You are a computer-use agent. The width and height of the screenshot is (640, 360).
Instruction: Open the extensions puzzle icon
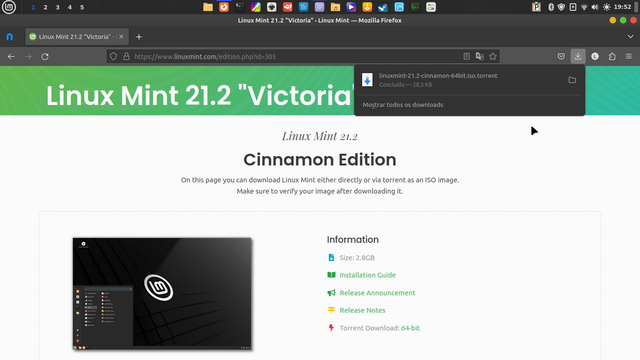coord(612,56)
